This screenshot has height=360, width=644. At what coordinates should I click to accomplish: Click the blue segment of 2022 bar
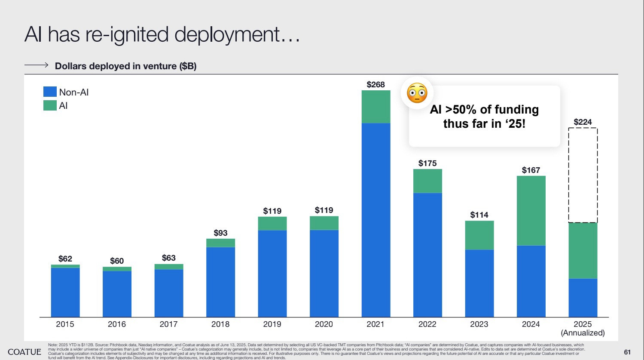coord(427,255)
